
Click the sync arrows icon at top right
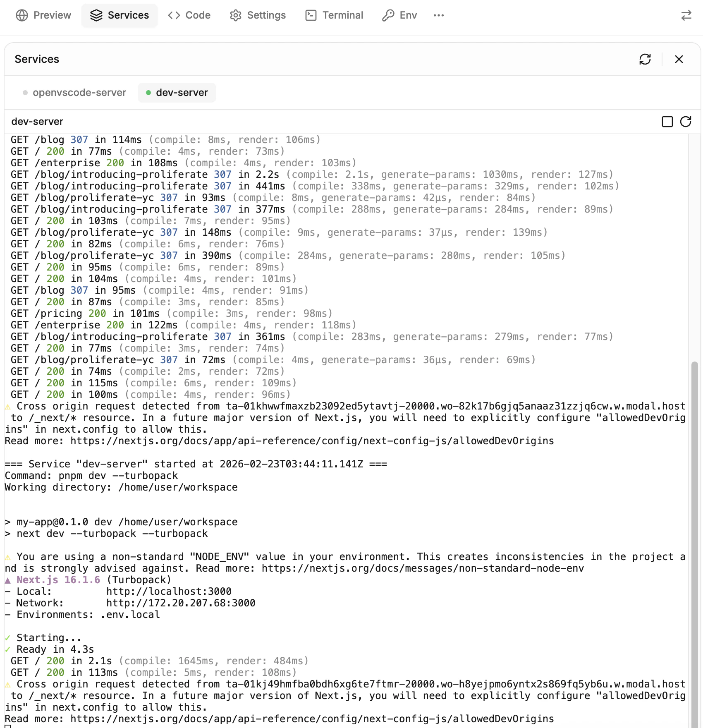pos(686,15)
